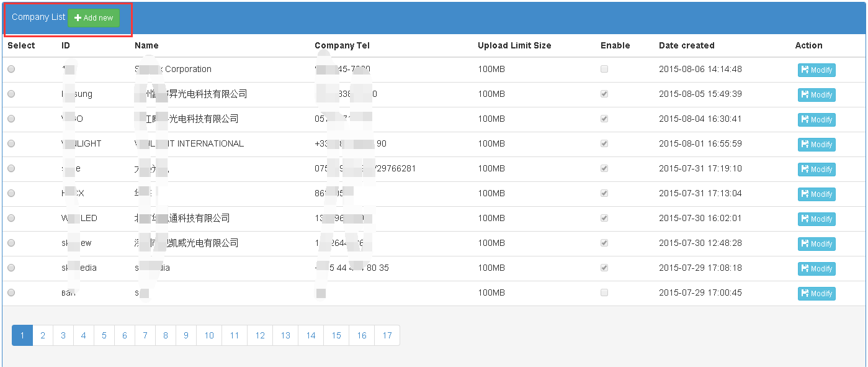This screenshot has width=868, height=367.
Task: Modify the row created 2015-08-05 15:49:39
Action: [x=817, y=95]
